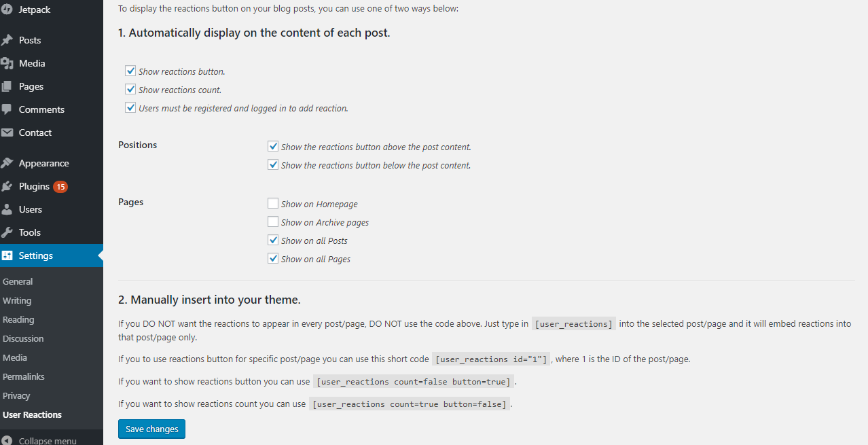This screenshot has width=868, height=445.
Task: Click the Tools wrench icon
Action: pos(7,232)
